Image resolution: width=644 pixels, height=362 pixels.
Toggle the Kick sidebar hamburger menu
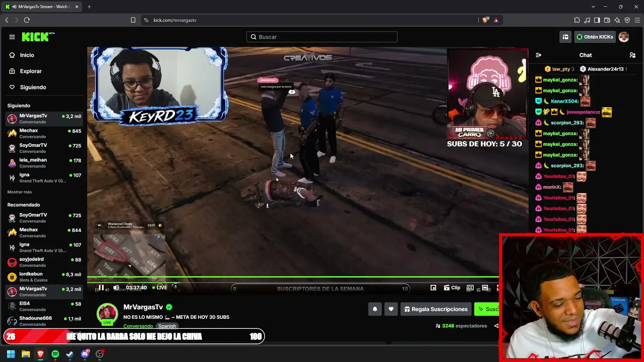click(12, 37)
